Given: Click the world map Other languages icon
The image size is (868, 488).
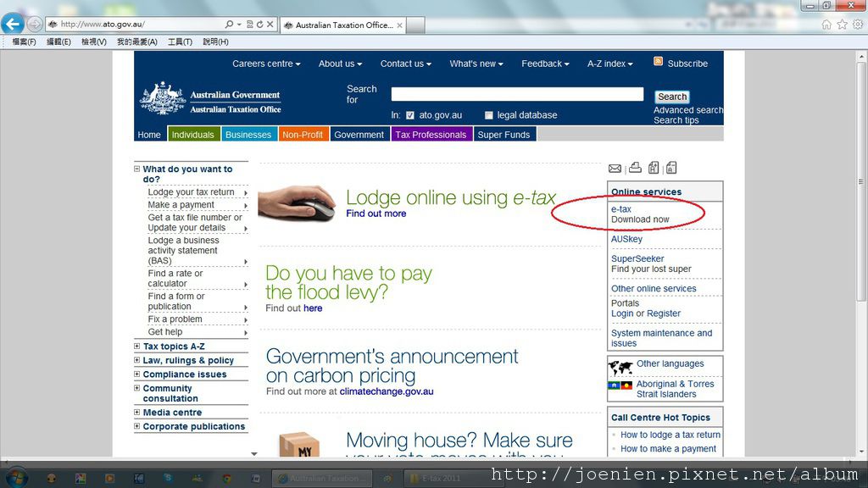Looking at the screenshot, I should 620,367.
